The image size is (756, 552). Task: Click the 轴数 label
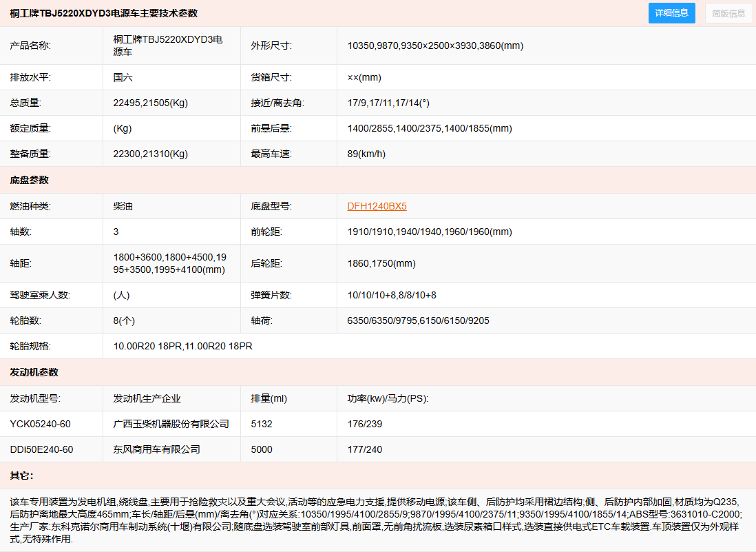click(21, 232)
